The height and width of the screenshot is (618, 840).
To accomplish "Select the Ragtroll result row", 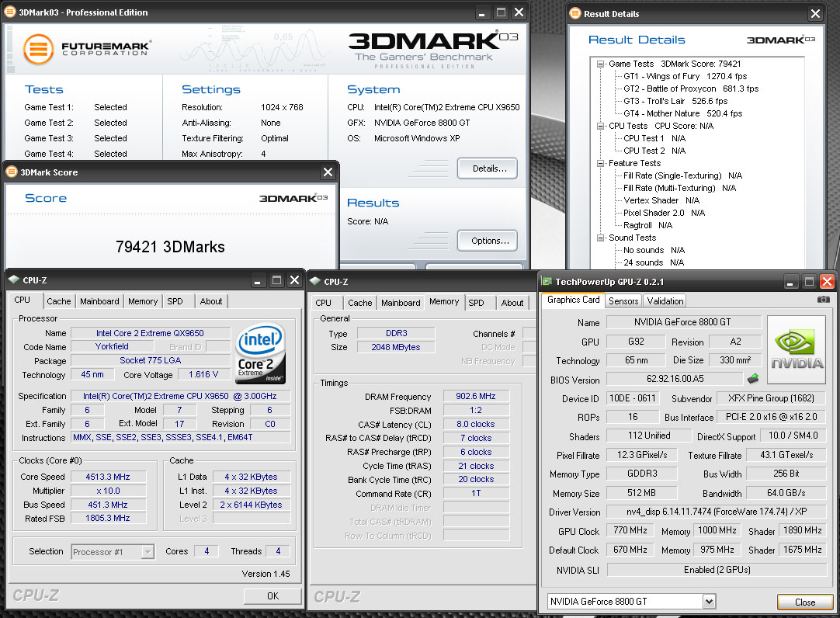I will point(647,225).
